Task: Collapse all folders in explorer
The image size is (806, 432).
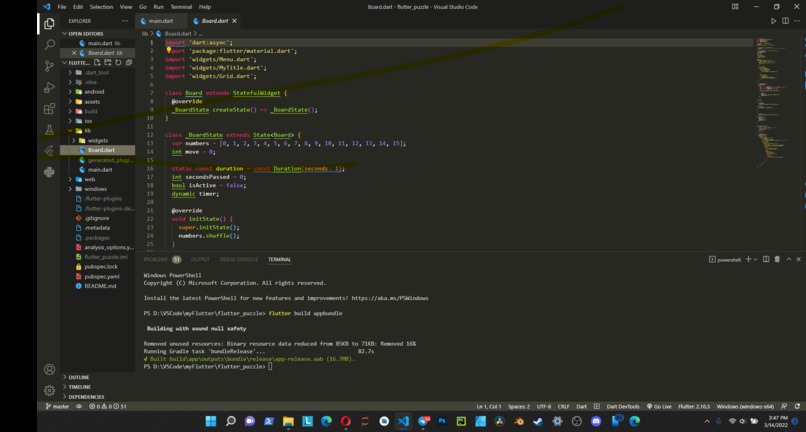Action: [129, 63]
